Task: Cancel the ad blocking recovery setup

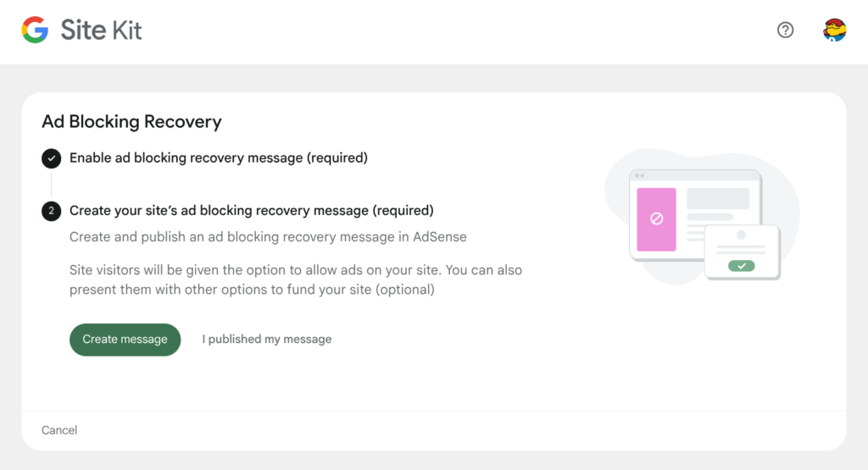Action: 59,430
